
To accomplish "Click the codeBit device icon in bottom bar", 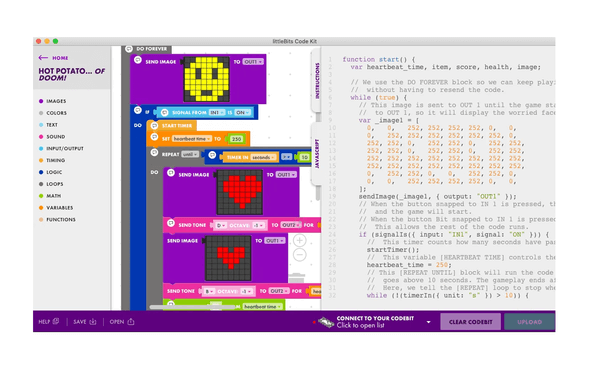I will (x=326, y=322).
